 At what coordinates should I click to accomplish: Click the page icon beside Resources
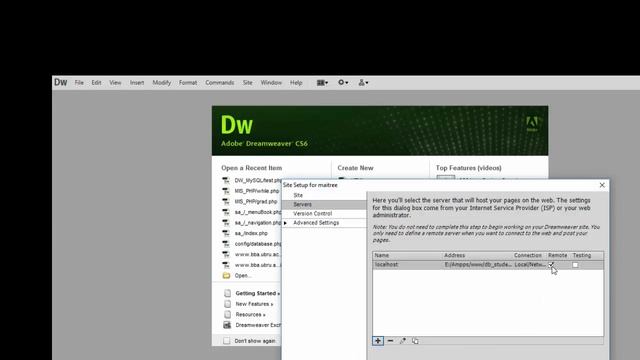tap(227, 314)
